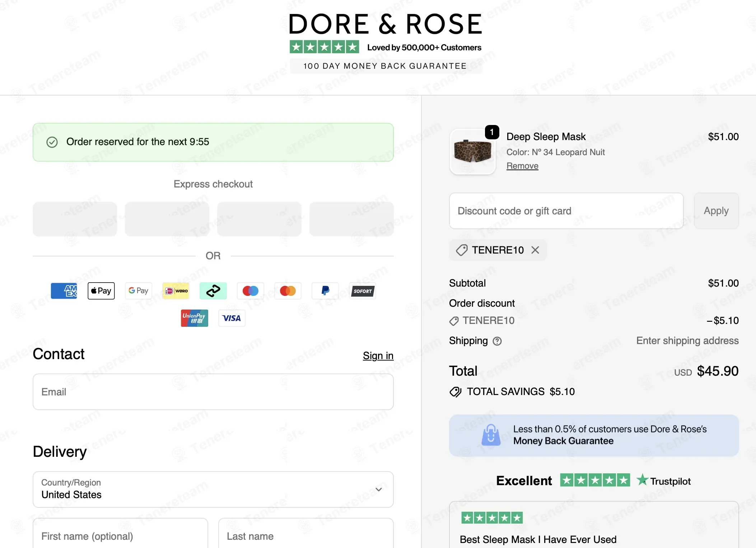Click the shopping bag guarantee icon
The image size is (756, 548).
(x=491, y=435)
